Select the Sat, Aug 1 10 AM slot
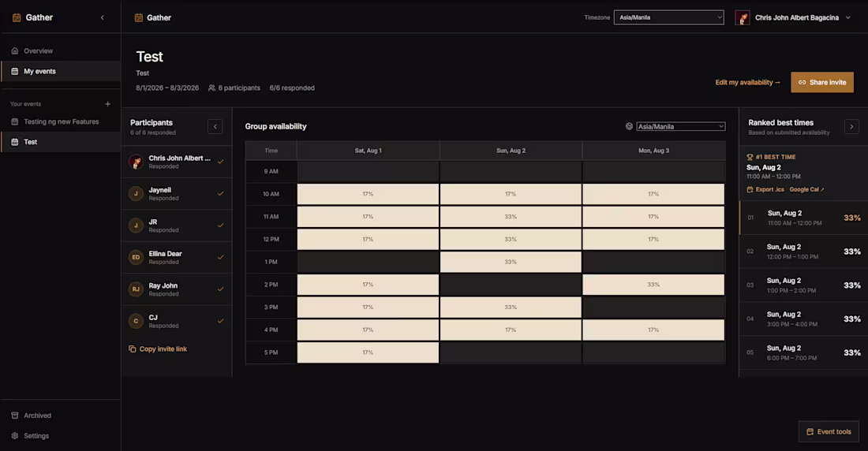Screen dimensions: 868x451 click(x=369, y=194)
